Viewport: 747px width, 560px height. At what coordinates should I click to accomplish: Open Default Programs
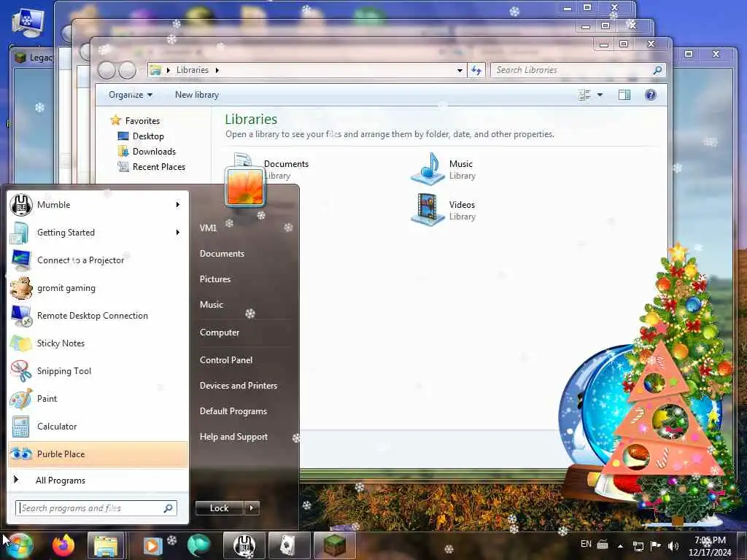(x=233, y=411)
